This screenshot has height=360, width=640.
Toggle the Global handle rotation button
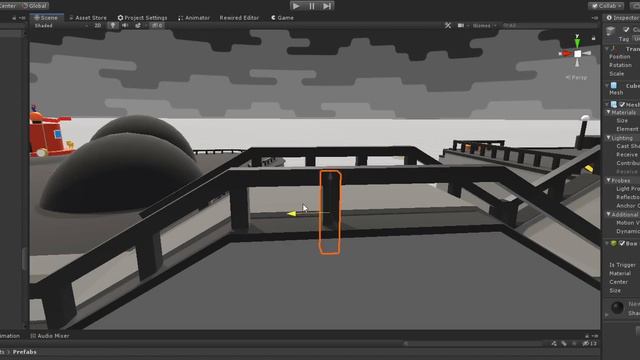(34, 6)
